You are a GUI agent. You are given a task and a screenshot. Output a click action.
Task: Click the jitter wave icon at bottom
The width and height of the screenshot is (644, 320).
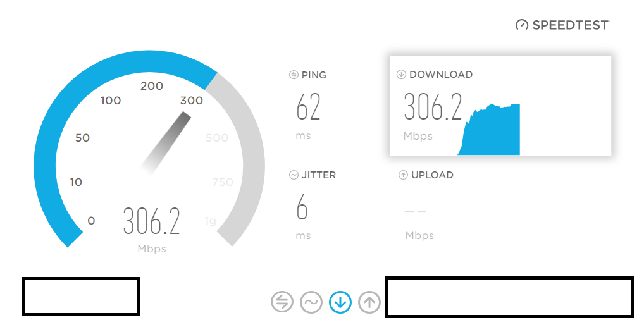point(311,302)
